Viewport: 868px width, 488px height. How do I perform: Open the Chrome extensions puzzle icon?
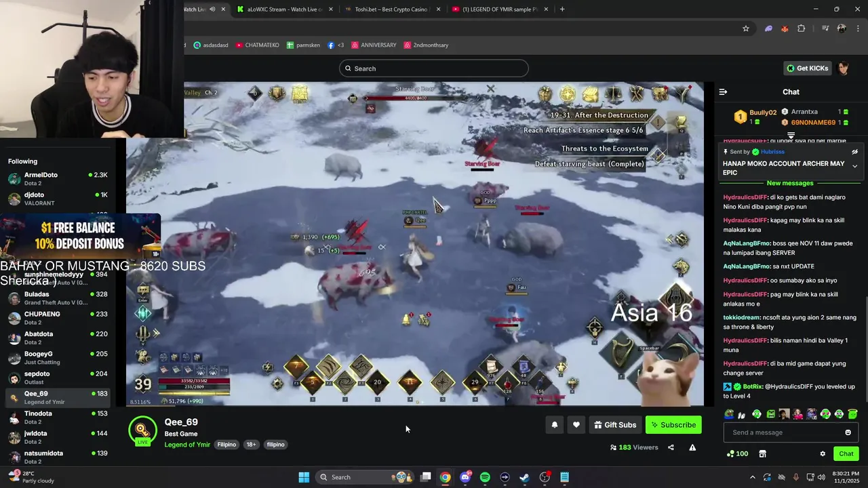click(x=802, y=28)
